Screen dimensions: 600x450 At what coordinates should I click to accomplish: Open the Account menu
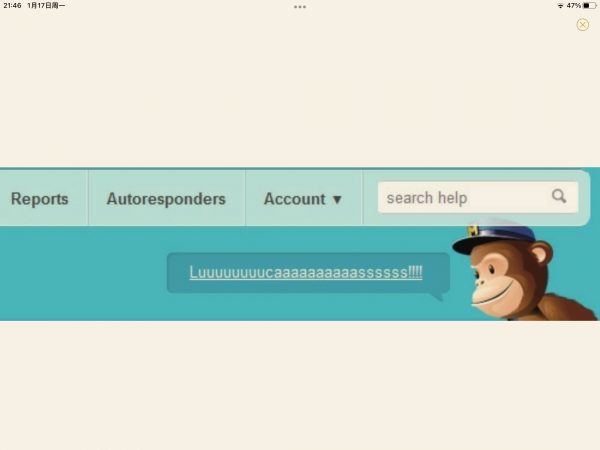tap(303, 199)
